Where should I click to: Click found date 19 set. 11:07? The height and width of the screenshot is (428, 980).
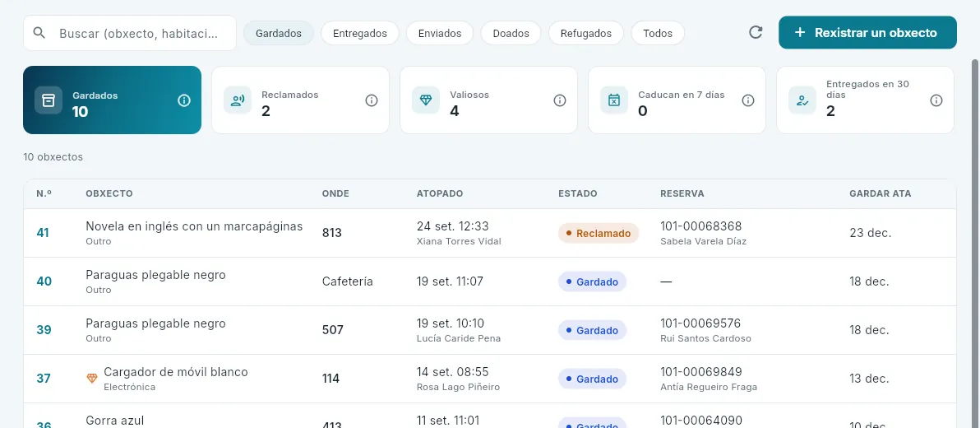(450, 281)
